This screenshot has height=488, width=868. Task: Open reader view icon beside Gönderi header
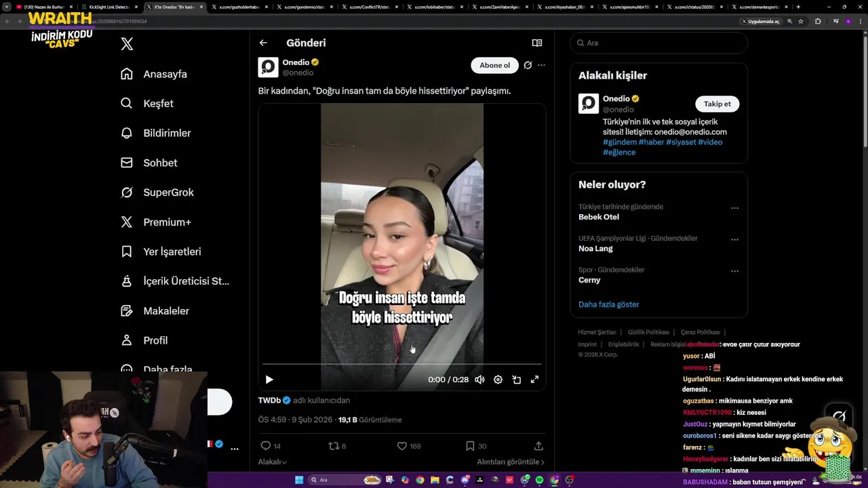(x=537, y=43)
